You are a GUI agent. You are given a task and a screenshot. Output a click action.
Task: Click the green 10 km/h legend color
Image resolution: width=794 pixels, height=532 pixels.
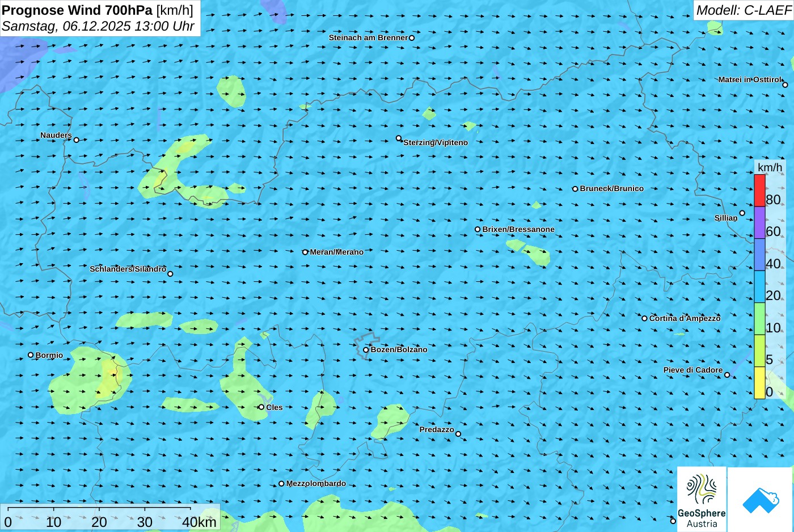point(759,319)
